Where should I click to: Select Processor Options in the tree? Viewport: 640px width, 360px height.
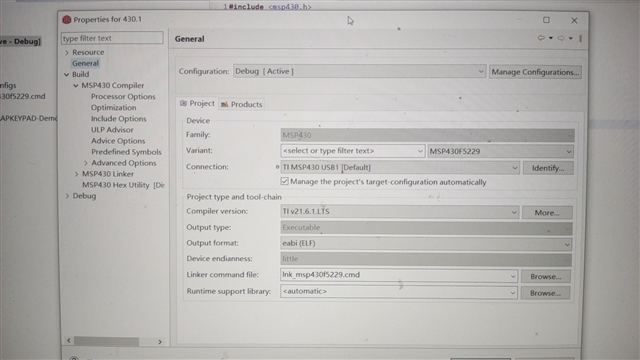(x=123, y=97)
